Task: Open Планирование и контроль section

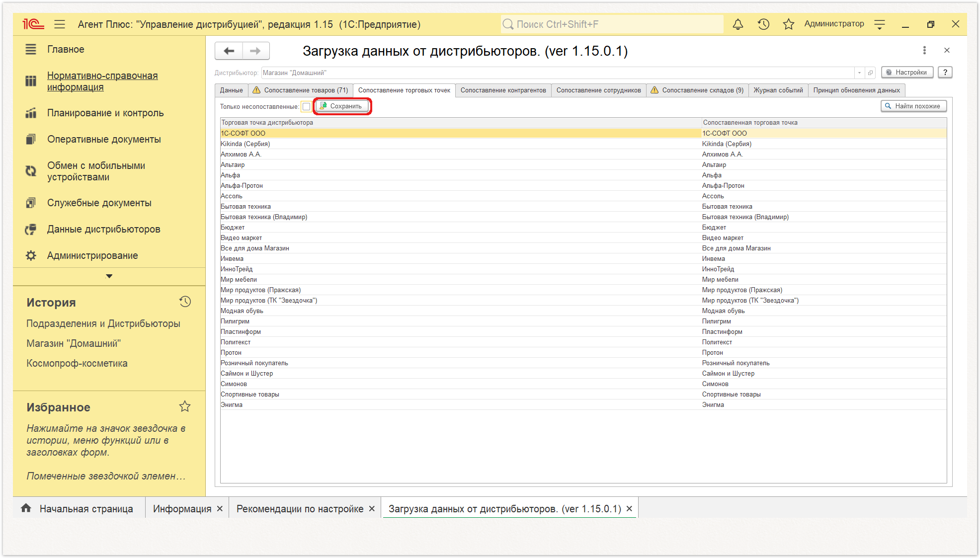Action: tap(105, 113)
